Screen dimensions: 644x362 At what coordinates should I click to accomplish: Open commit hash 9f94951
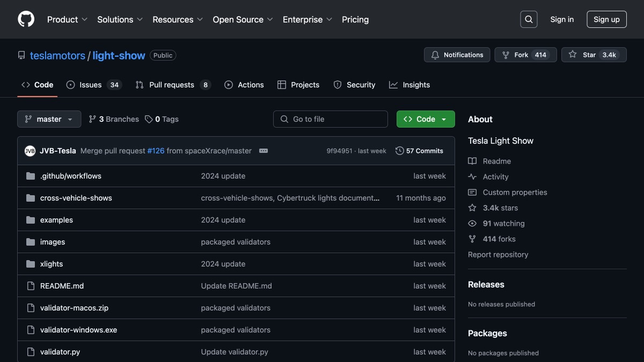pos(339,151)
